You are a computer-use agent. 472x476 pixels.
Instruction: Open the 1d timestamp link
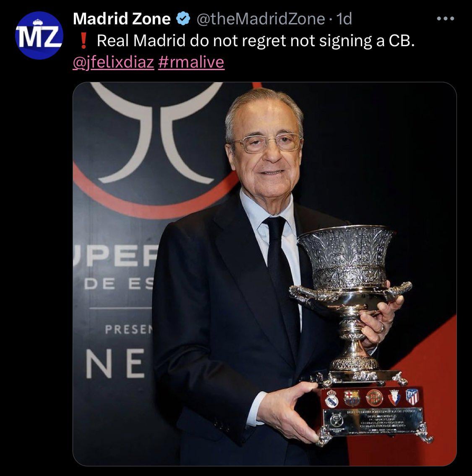(344, 19)
